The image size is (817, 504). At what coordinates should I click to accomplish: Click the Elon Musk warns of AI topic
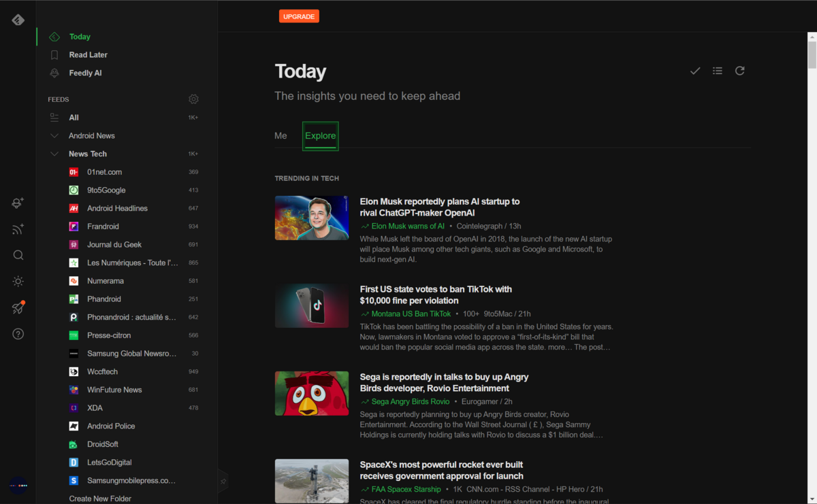[x=408, y=226]
